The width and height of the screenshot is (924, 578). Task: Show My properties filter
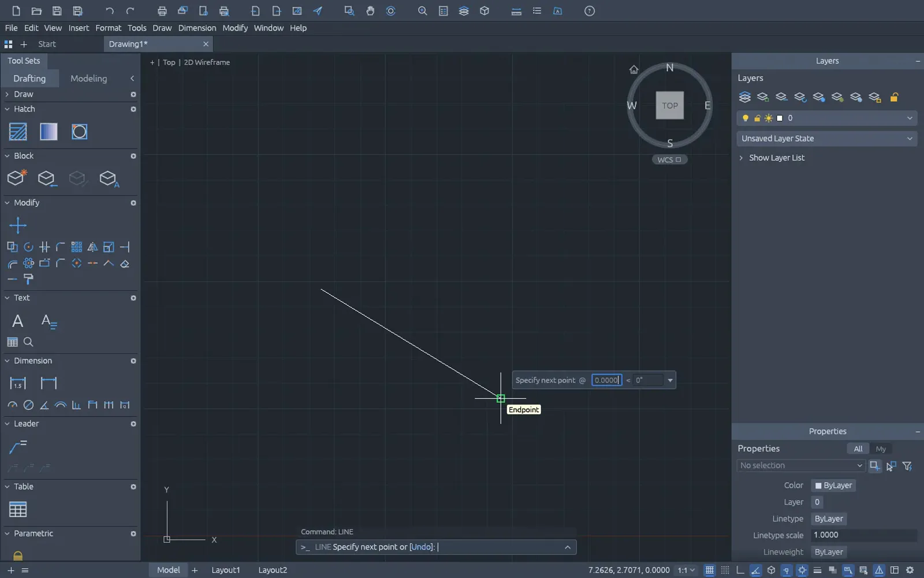click(881, 449)
